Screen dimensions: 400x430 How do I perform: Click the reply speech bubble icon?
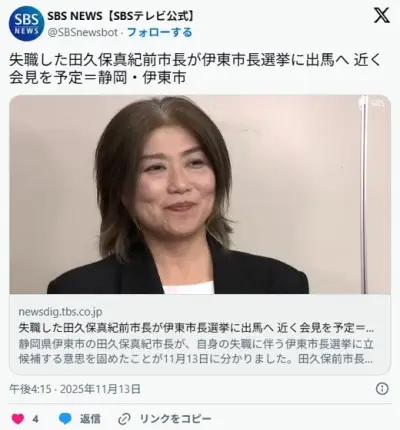point(65,419)
